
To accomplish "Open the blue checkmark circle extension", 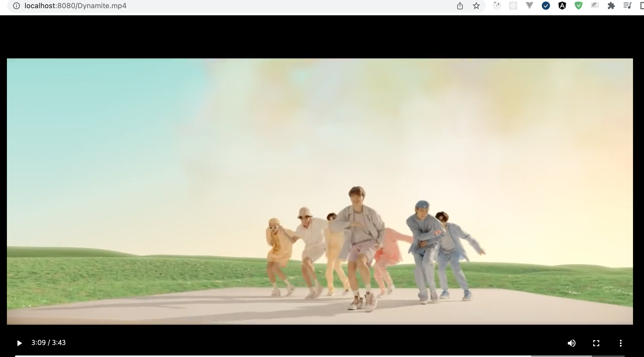I will [546, 6].
